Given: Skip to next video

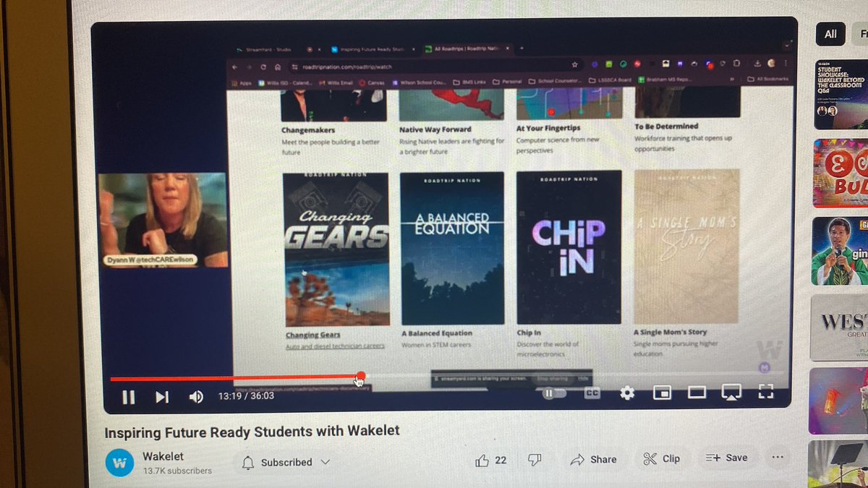Looking at the screenshot, I should tap(162, 396).
